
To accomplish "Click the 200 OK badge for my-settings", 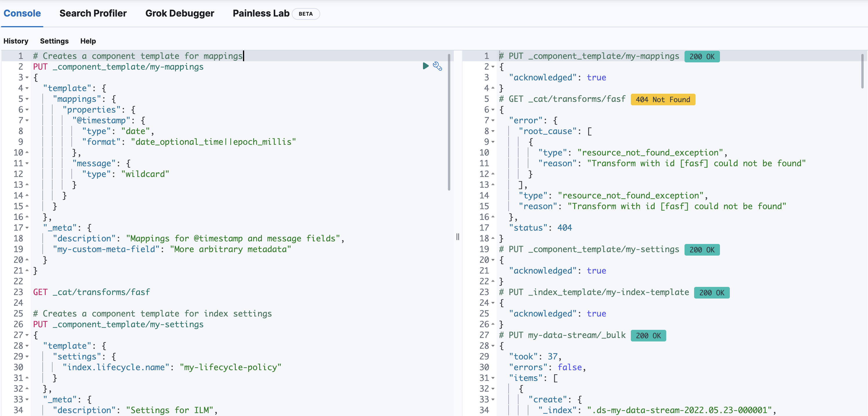I will click(702, 249).
